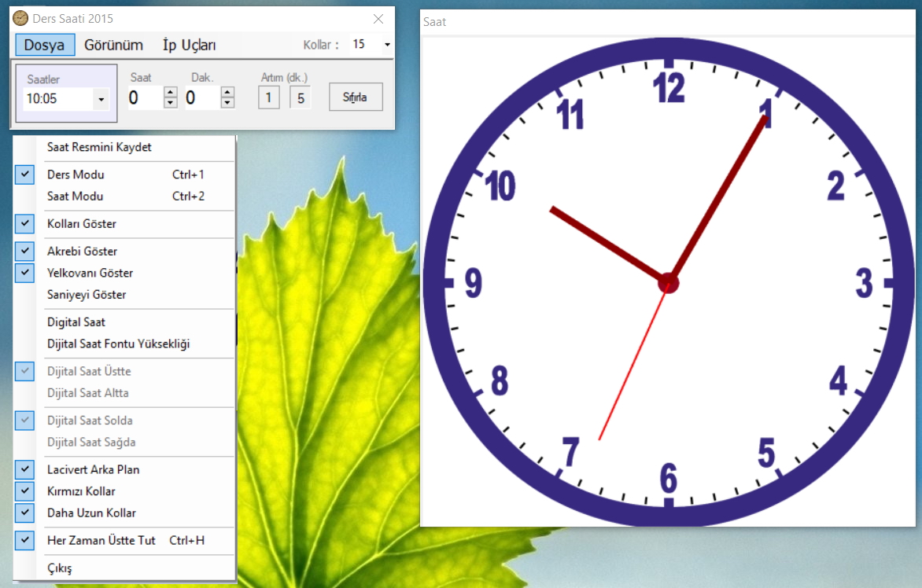922x588 pixels.
Task: Disable Kolları Göster option
Action: point(81,224)
